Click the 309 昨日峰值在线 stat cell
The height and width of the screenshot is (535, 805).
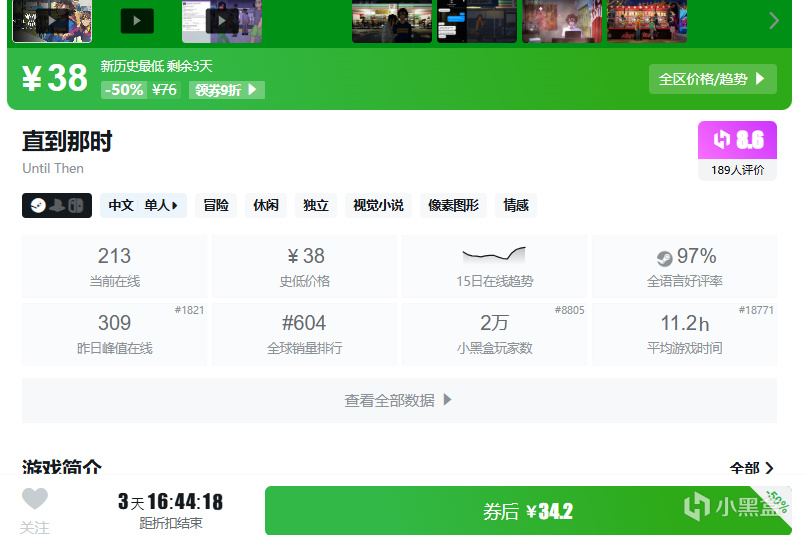(x=114, y=334)
